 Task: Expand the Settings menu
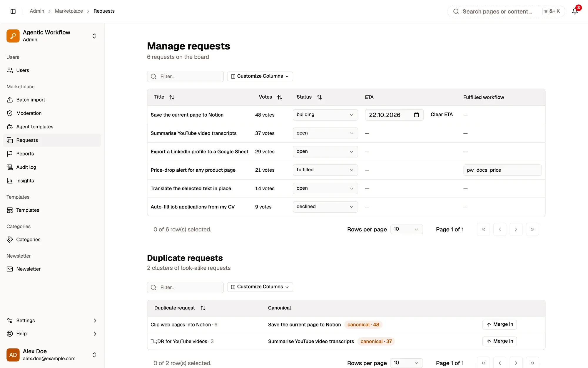click(x=52, y=321)
